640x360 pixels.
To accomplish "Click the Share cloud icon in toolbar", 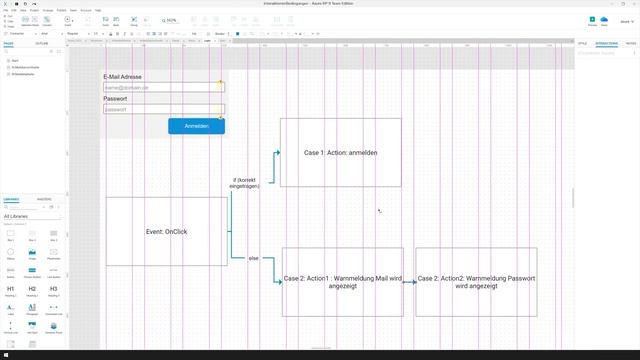I will pyautogui.click(x=604, y=21).
